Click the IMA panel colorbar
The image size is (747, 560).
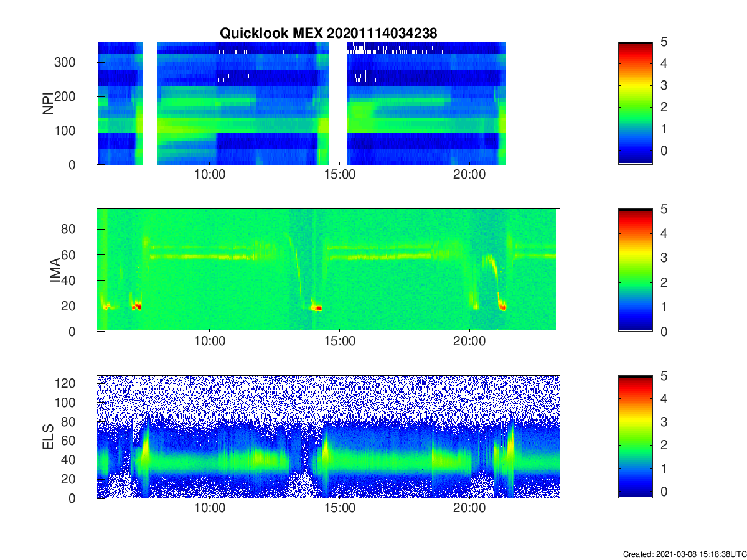point(635,270)
